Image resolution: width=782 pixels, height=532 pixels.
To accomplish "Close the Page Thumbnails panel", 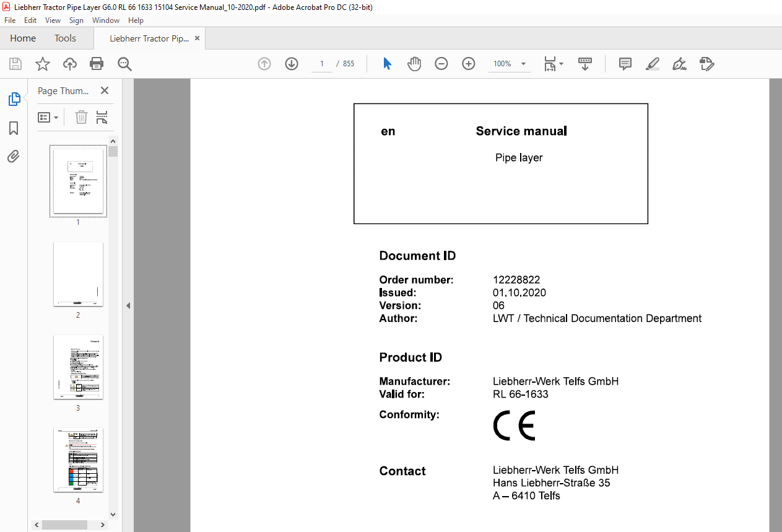I will click(x=105, y=90).
